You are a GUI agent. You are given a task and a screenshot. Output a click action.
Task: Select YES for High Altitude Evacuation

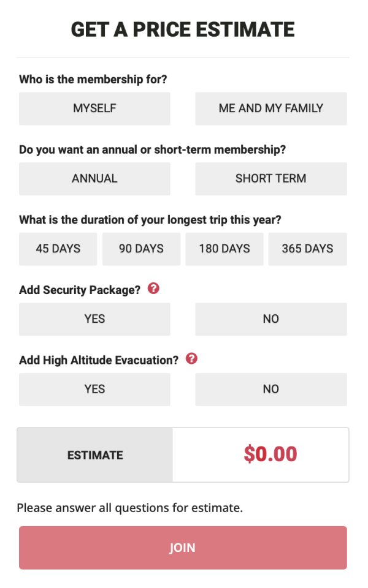[94, 390]
